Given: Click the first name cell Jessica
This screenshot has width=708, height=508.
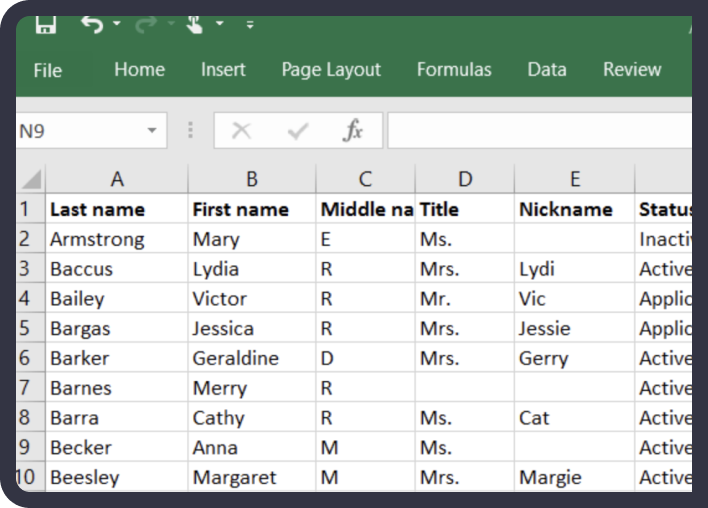Looking at the screenshot, I should tap(252, 328).
